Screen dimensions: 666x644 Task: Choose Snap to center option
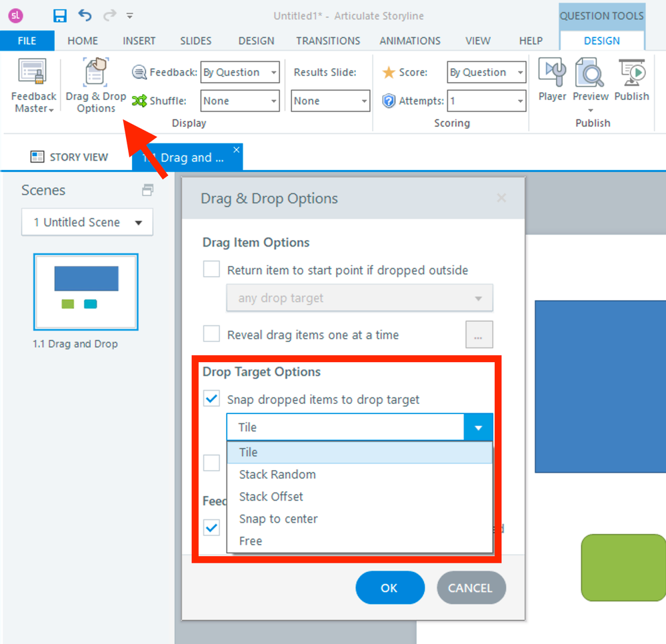359,519
